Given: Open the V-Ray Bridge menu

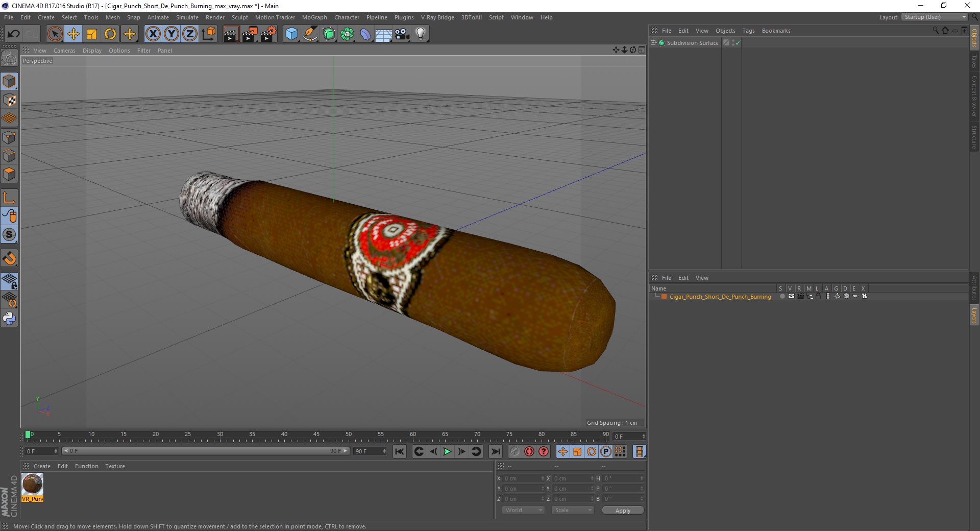Looking at the screenshot, I should click(437, 17).
